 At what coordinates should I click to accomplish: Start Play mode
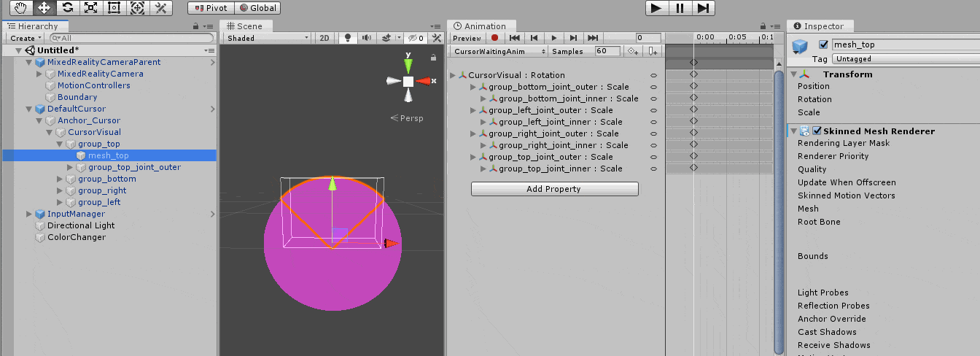coord(656,8)
